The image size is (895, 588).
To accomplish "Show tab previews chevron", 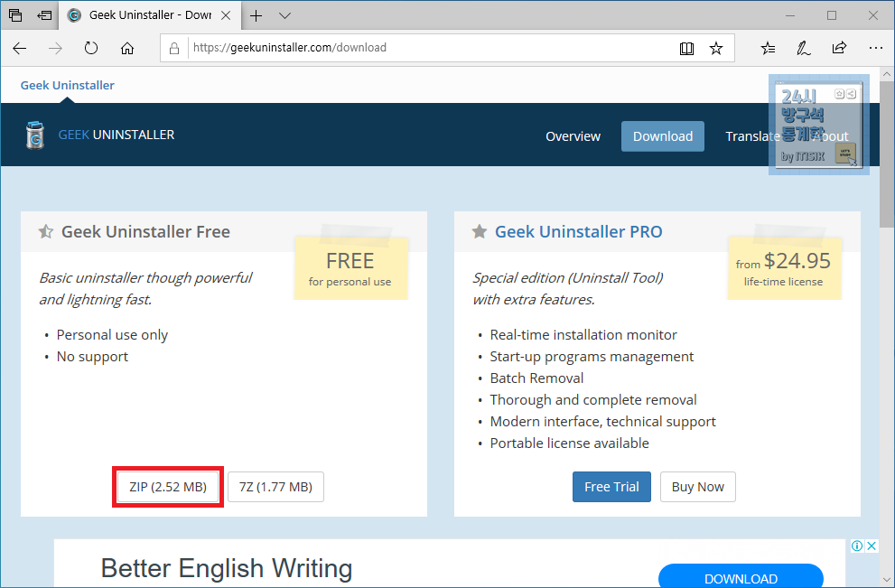I will click(284, 15).
